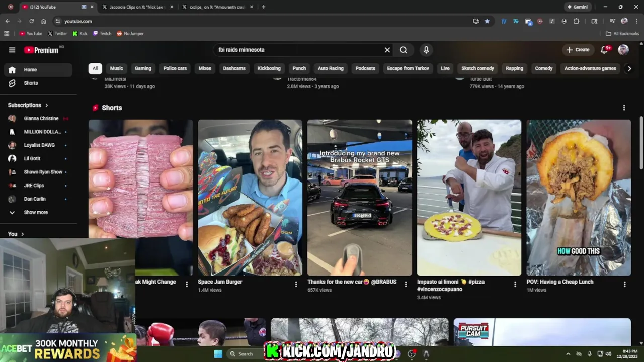Click the Windows taskbar search box
Viewport: 644px width, 362px height.
(244, 354)
